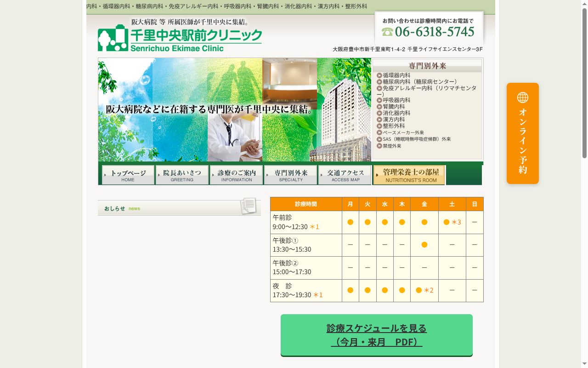The image size is (588, 368).
Task: Click the main banner image of clinic
Action: pyautogui.click(x=235, y=110)
